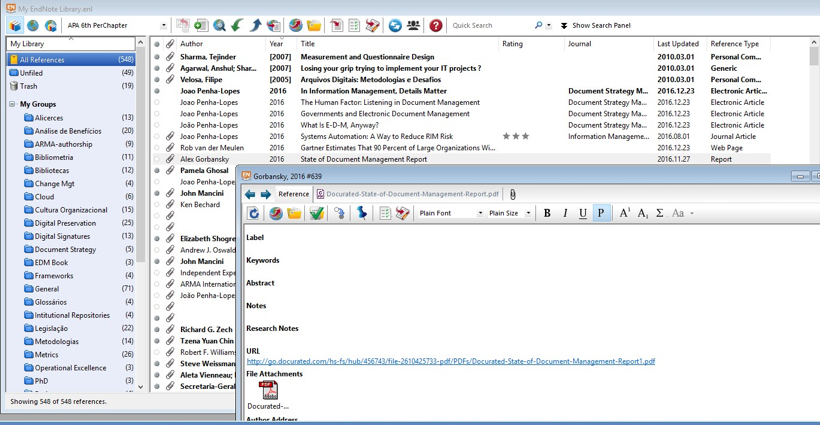Click Insert Citation icon in main toolbar
The width and height of the screenshot is (820, 425).
[336, 25]
